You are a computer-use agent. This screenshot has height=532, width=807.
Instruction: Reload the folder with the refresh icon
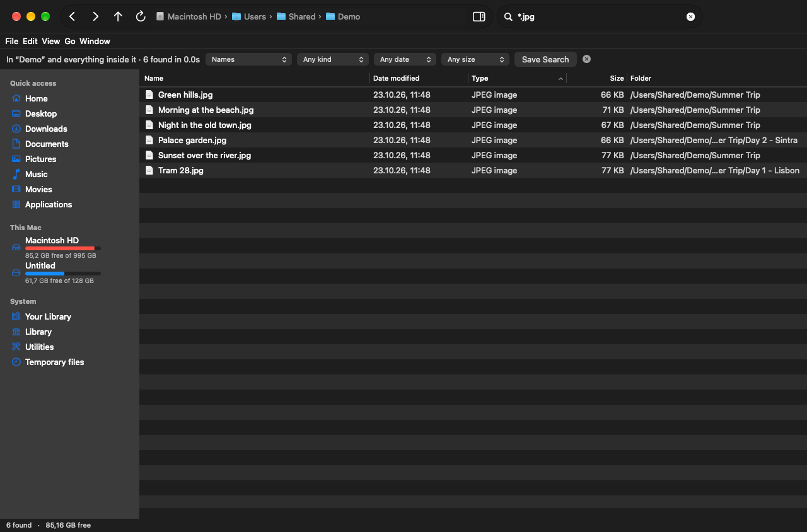[x=141, y=17]
